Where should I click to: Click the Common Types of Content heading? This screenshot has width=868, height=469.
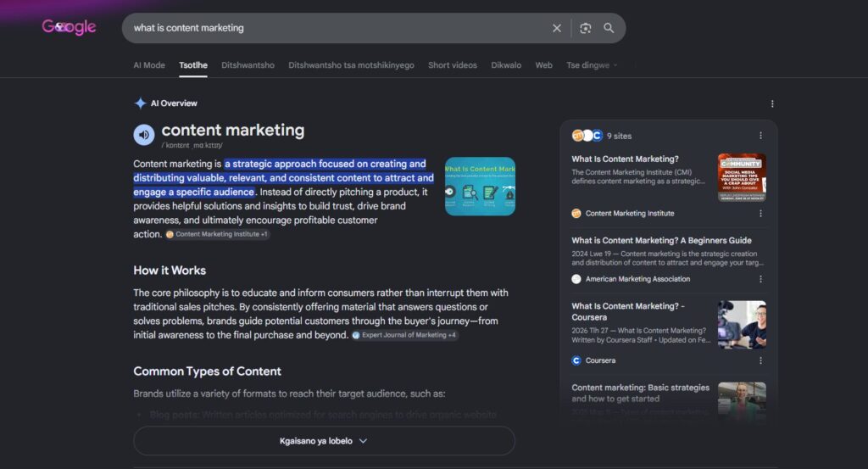coord(207,371)
